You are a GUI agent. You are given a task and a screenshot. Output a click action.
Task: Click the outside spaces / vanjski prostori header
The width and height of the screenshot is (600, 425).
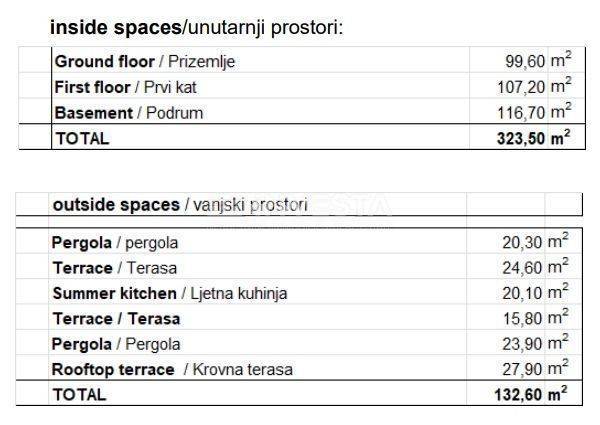[x=180, y=205]
